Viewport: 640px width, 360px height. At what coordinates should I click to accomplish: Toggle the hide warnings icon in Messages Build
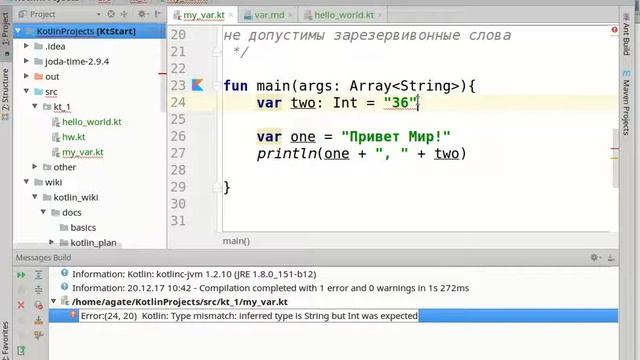tap(38, 305)
